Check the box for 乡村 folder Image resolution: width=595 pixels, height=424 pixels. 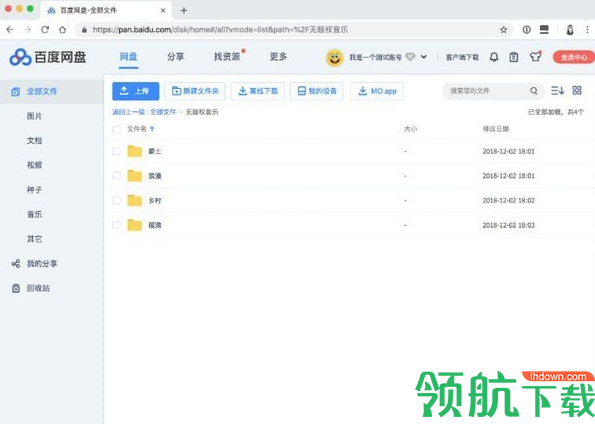click(x=116, y=200)
